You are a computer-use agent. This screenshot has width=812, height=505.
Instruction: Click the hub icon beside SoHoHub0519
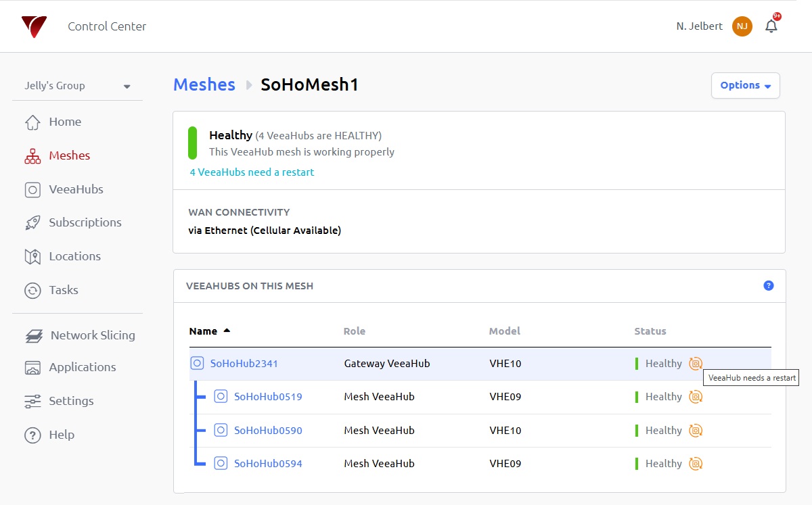tap(221, 397)
